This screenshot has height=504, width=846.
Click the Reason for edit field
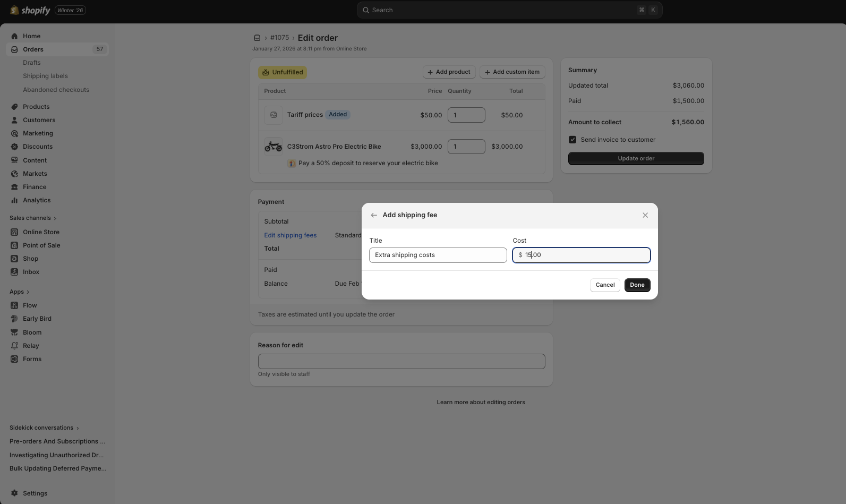click(x=401, y=361)
